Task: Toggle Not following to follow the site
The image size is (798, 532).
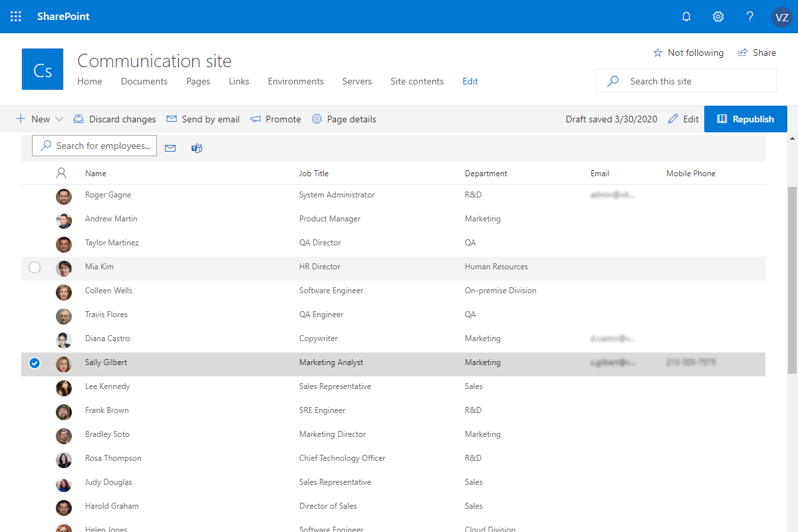Action: [x=688, y=53]
